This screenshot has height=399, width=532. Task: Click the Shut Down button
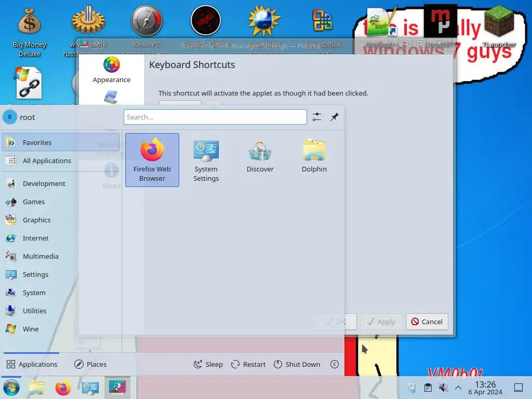tap(297, 364)
